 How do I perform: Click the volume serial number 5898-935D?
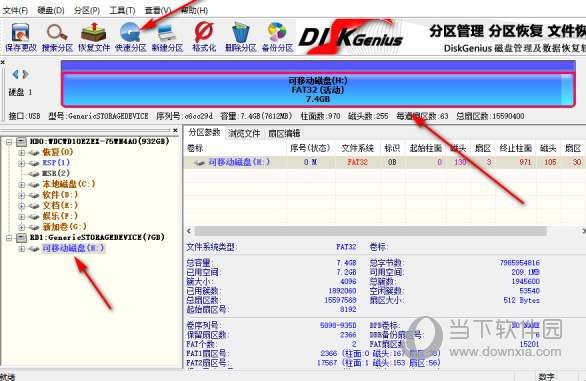pyautogui.click(x=338, y=325)
